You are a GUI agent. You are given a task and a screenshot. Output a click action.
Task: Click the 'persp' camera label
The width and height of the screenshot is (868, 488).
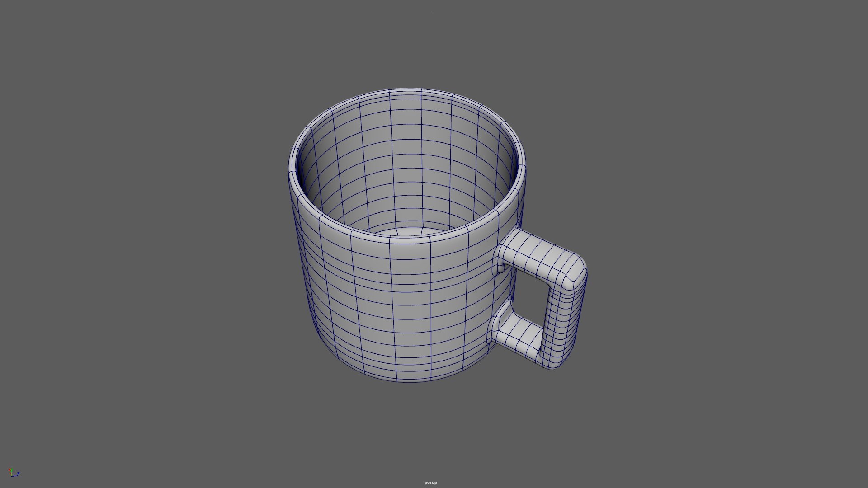tap(430, 483)
